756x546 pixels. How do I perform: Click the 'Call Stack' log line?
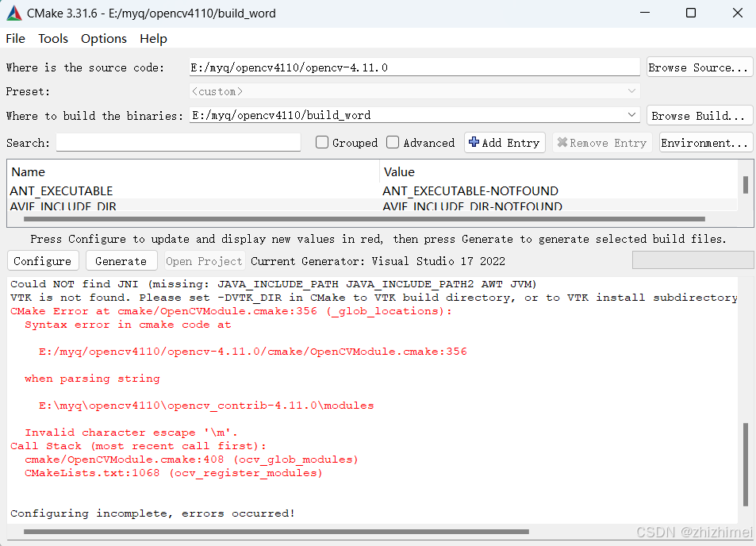tap(138, 446)
